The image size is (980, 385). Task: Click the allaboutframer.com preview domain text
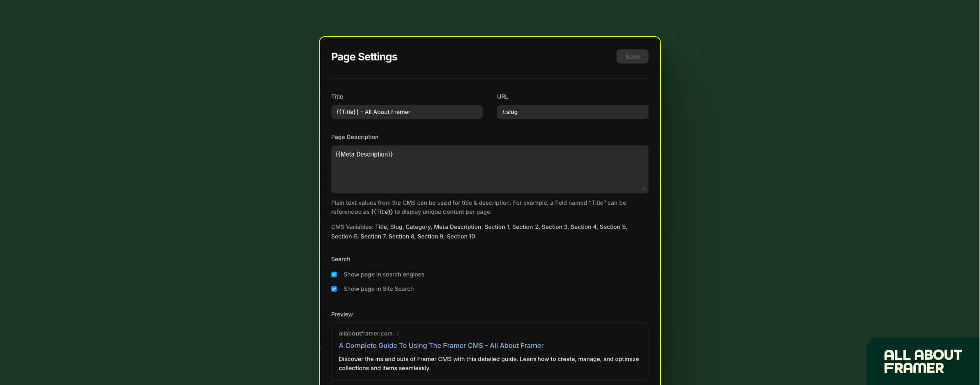(x=366, y=333)
